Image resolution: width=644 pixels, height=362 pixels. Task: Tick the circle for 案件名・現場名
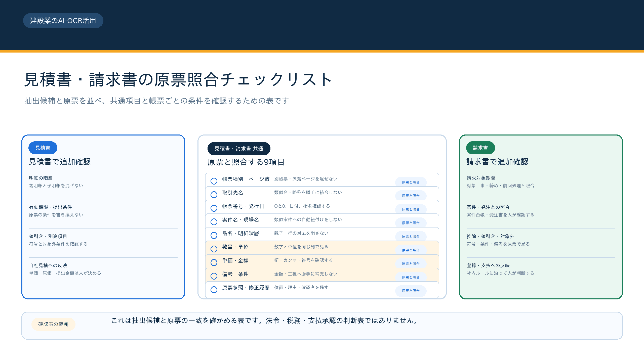point(214,222)
